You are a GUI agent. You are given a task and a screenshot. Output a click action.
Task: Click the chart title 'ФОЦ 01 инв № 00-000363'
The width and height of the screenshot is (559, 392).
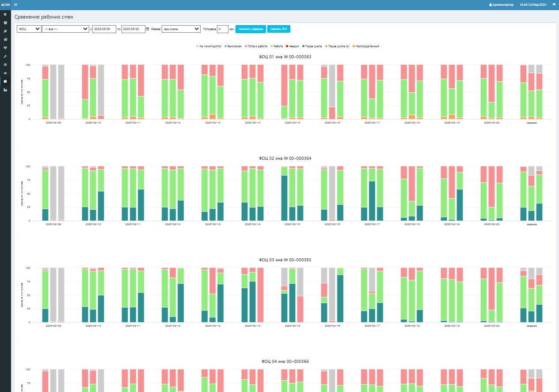(x=285, y=57)
